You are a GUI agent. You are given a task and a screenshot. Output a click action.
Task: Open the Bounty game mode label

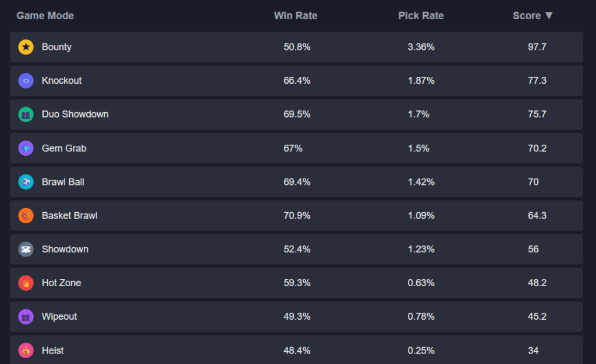pos(56,47)
